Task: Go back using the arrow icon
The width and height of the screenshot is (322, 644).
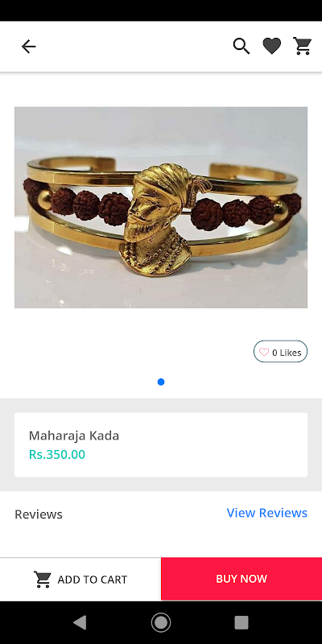Action: [28, 47]
